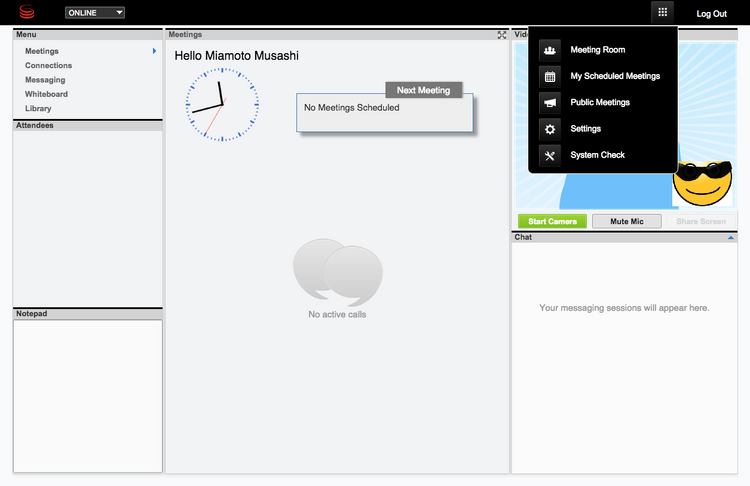Open Messaging from the left menu
Viewport: 750px width, 486px height.
click(x=45, y=80)
